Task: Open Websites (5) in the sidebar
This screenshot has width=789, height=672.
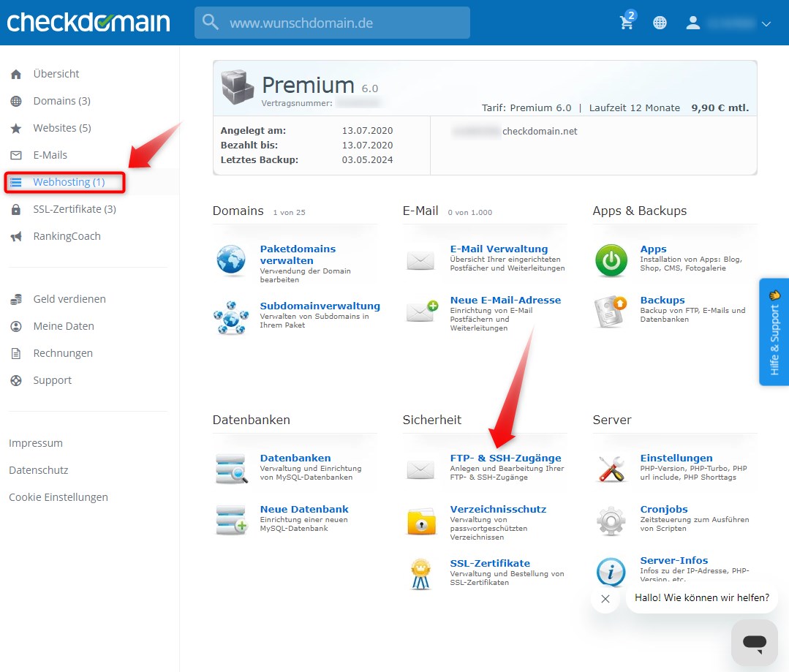Action: pyautogui.click(x=62, y=129)
